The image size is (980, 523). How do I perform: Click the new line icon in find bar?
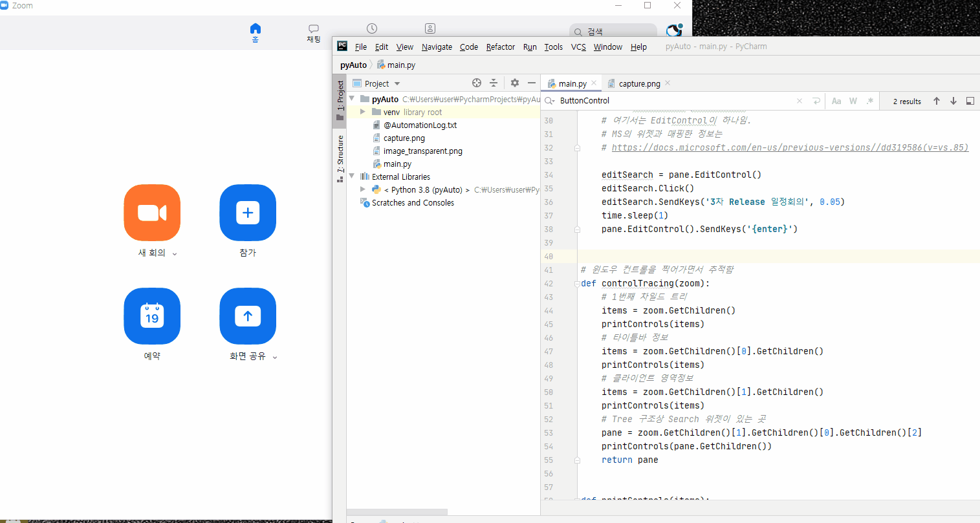[816, 101]
